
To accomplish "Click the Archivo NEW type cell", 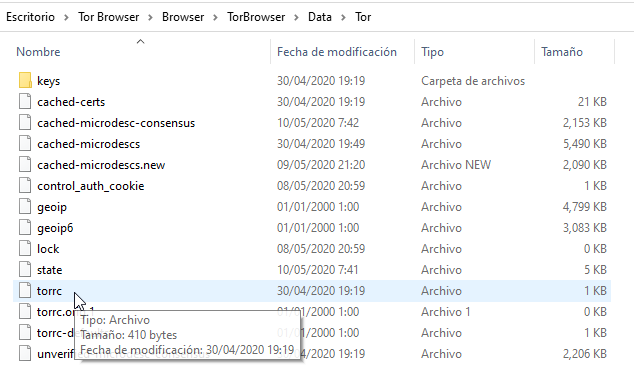I will [x=456, y=165].
